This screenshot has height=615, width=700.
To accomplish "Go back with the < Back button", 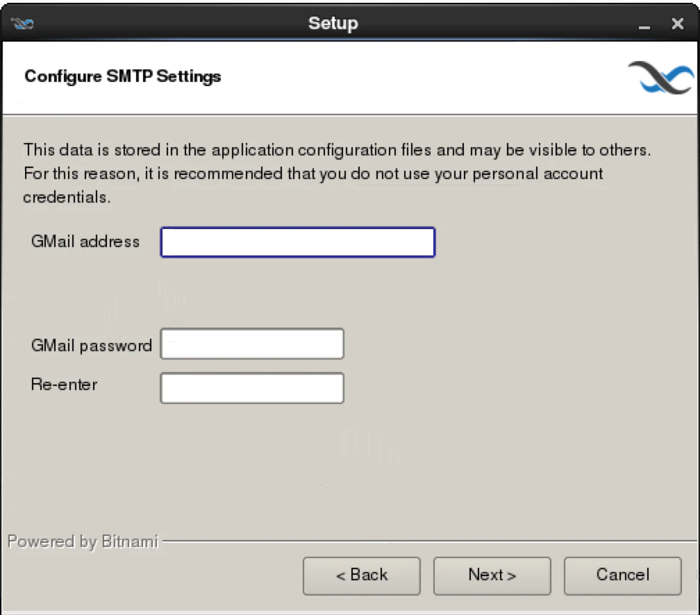I will [362, 575].
